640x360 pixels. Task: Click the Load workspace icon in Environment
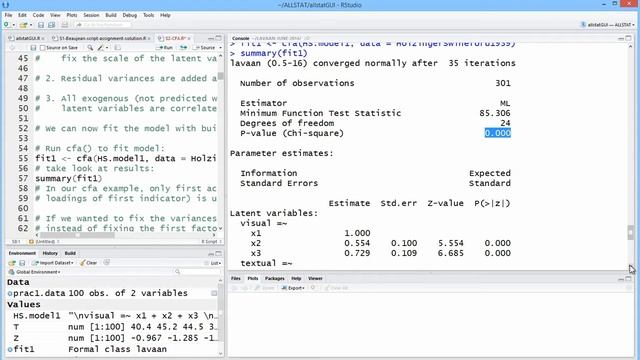pos(12,263)
